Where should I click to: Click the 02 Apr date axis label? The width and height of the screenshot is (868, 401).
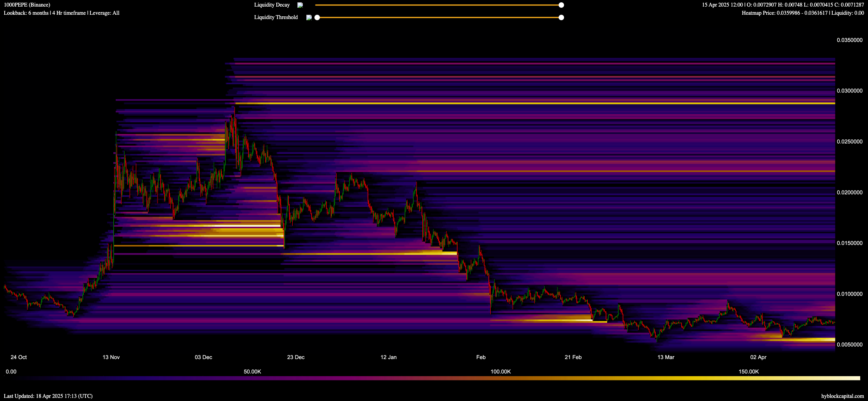(x=758, y=357)
